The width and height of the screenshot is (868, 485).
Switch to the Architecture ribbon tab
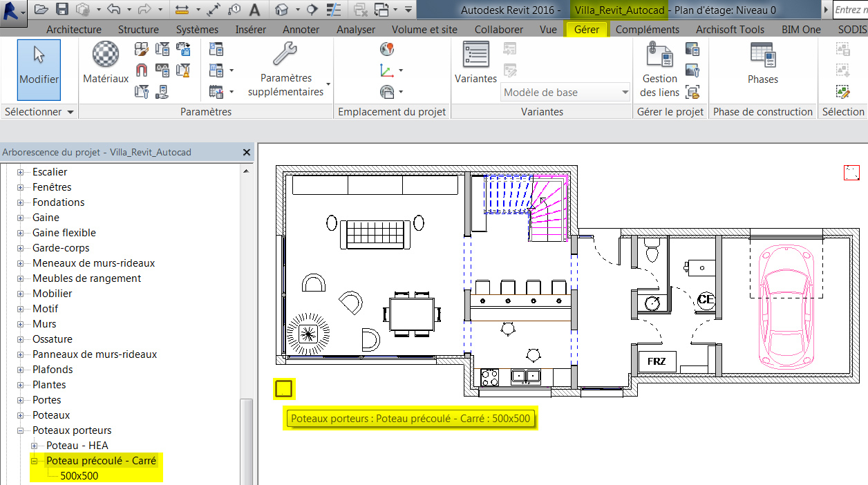(73, 30)
